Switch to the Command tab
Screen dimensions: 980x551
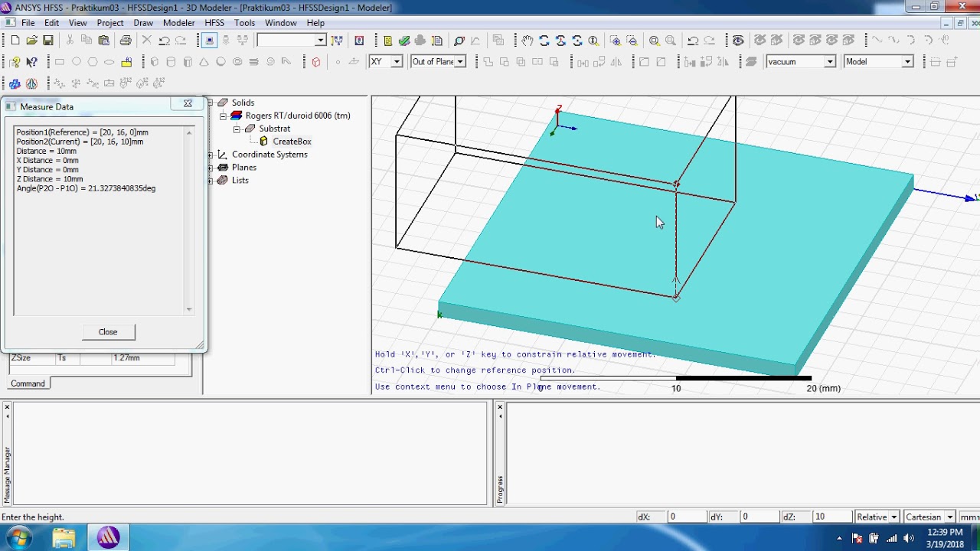[28, 383]
